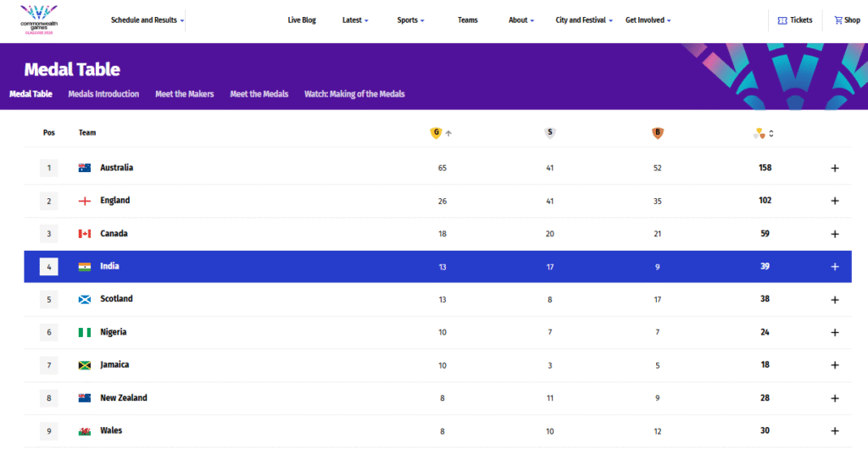Click the Team column header
The width and height of the screenshot is (868, 449).
(x=87, y=133)
